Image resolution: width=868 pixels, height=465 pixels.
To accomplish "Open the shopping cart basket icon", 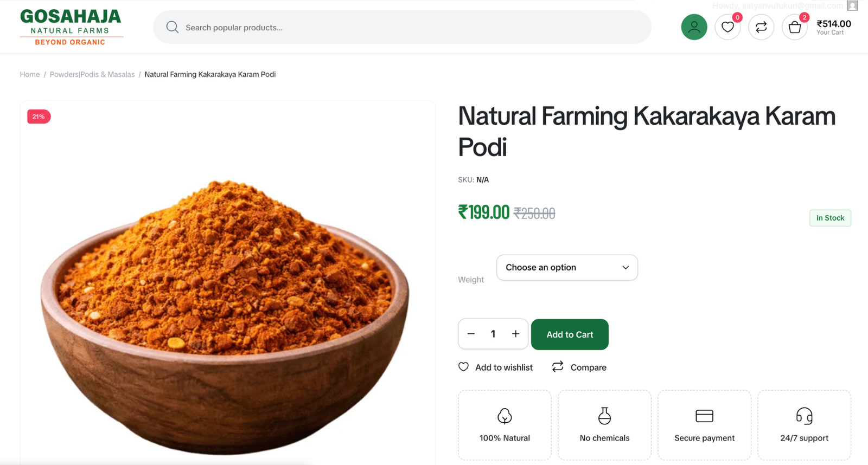I will click(795, 27).
